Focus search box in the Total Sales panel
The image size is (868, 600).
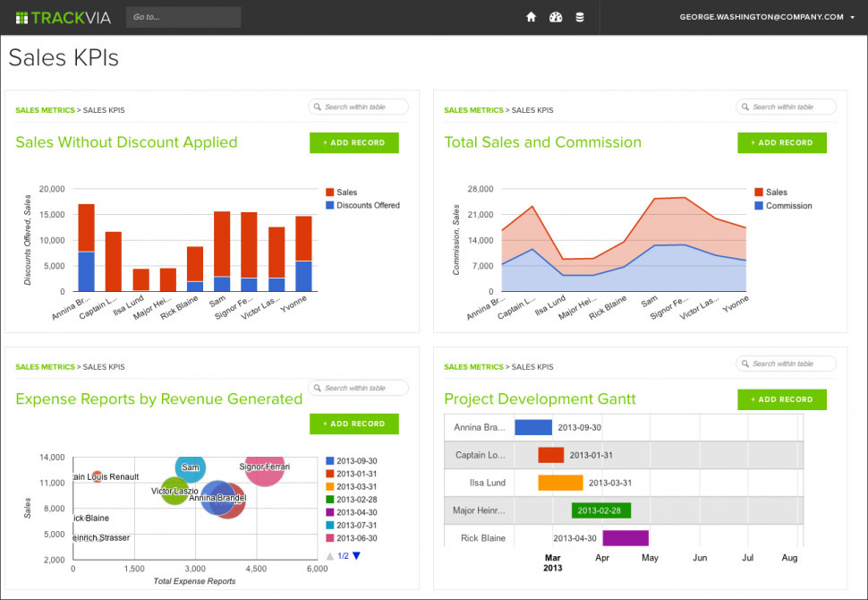pyautogui.click(x=787, y=107)
